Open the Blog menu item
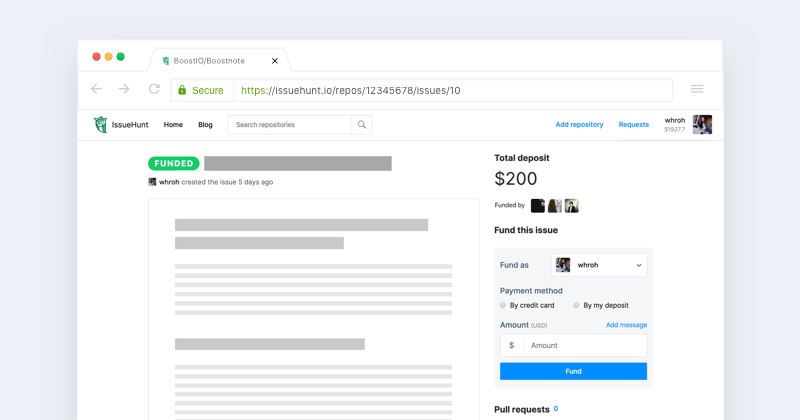The width and height of the screenshot is (800, 420). (x=205, y=125)
